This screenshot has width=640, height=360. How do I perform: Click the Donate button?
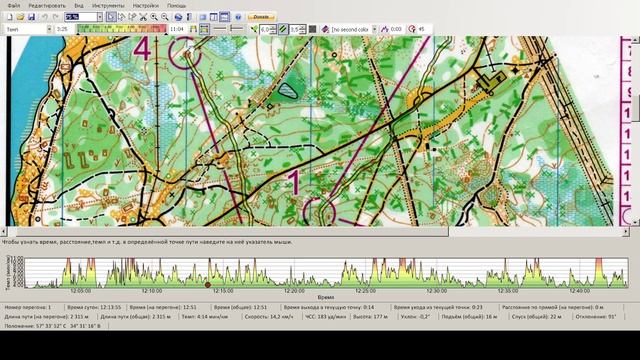261,17
